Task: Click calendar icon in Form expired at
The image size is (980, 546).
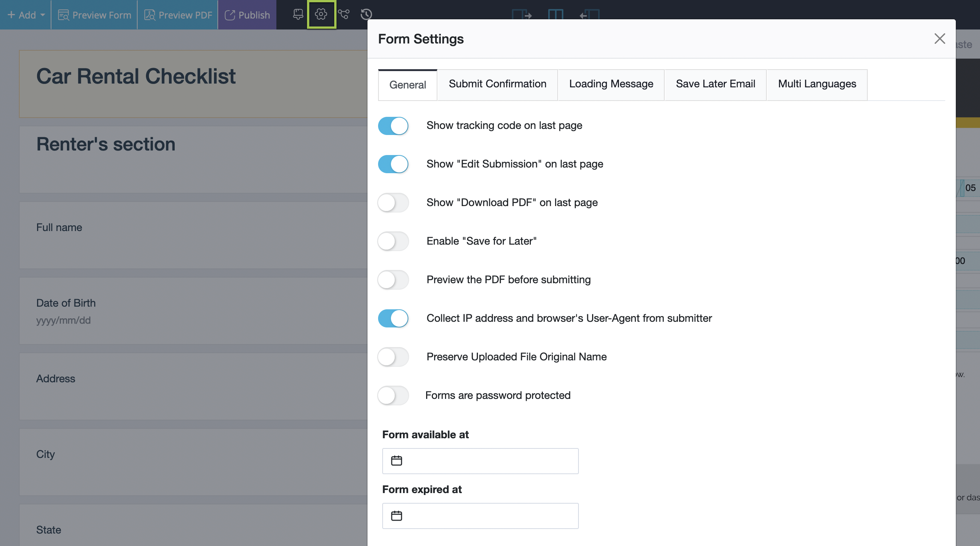Action: pos(396,515)
